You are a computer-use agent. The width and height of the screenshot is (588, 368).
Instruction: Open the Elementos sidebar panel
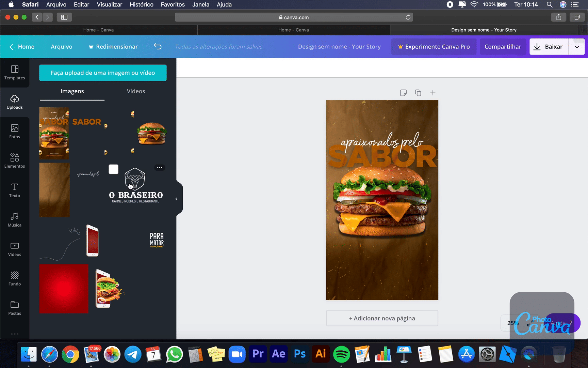point(15,161)
